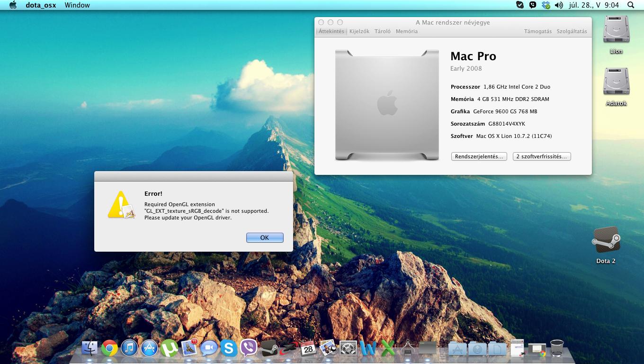Screen dimensions: 644x364
Task: Click the Memória 4 GB 531 MHz DDR2 SDRAM line
Action: 500,99
